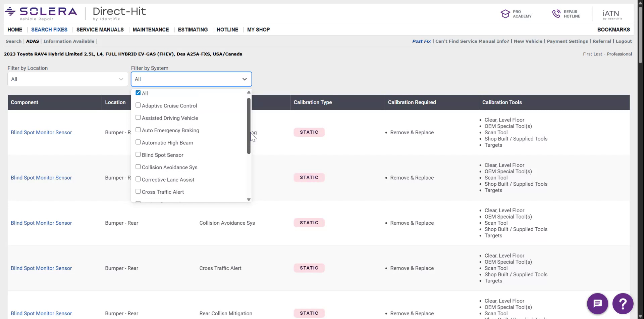The height and width of the screenshot is (319, 644).
Task: Click the page scrollbar up arrow
Action: point(640,2)
